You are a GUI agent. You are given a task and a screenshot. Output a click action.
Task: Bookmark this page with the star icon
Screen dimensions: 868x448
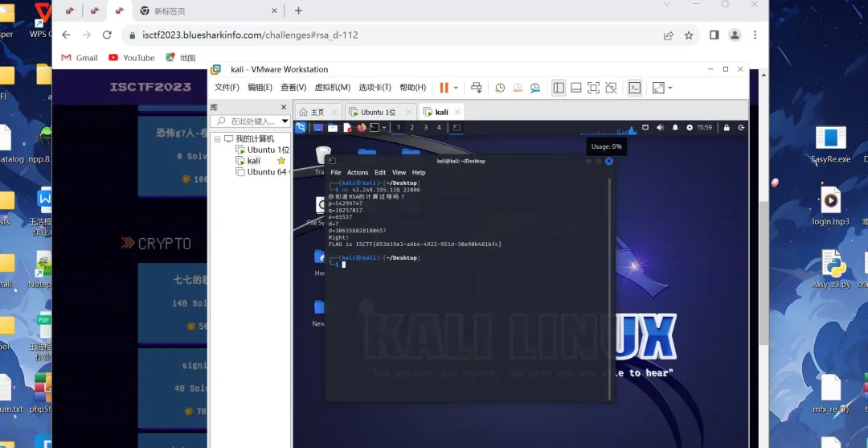689,35
